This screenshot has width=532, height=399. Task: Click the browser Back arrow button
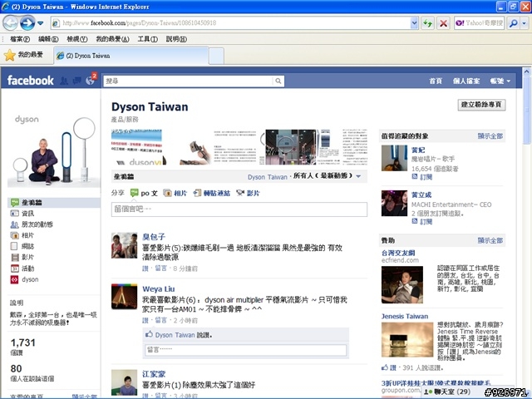10,23
